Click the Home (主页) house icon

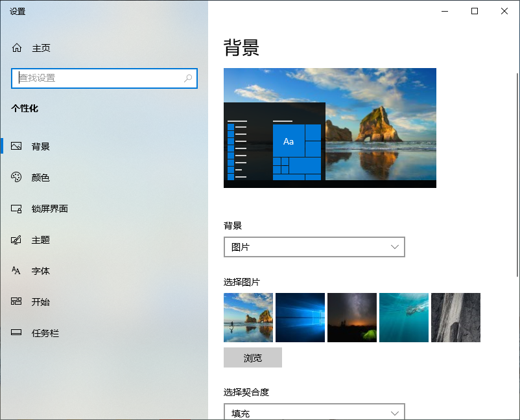tap(17, 47)
